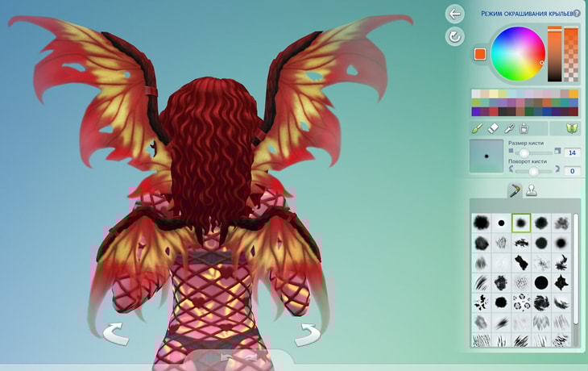Click the circular reset arrow icon
The image size is (588, 371).
tap(455, 36)
